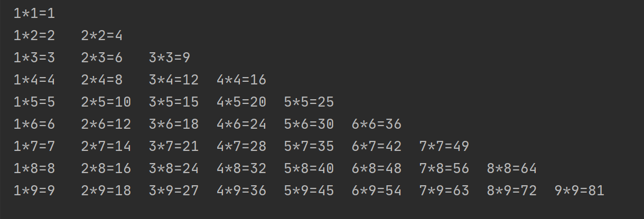Select the 3*7=21 entry

tap(174, 146)
